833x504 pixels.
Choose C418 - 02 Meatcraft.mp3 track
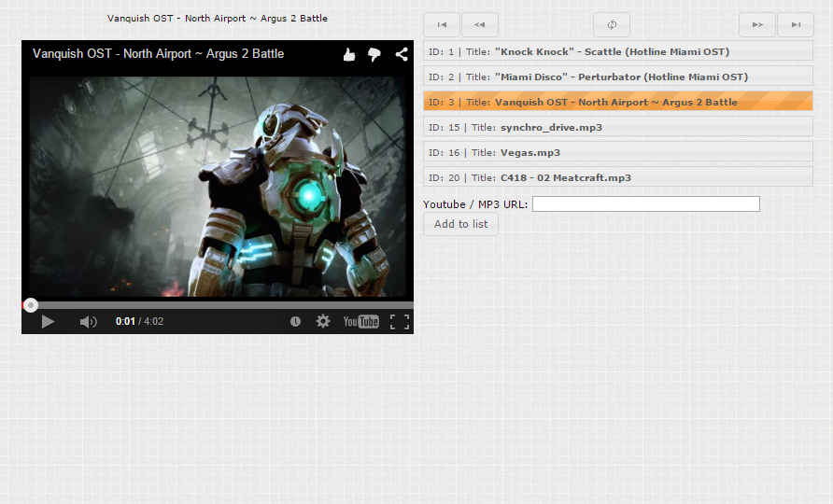618,177
